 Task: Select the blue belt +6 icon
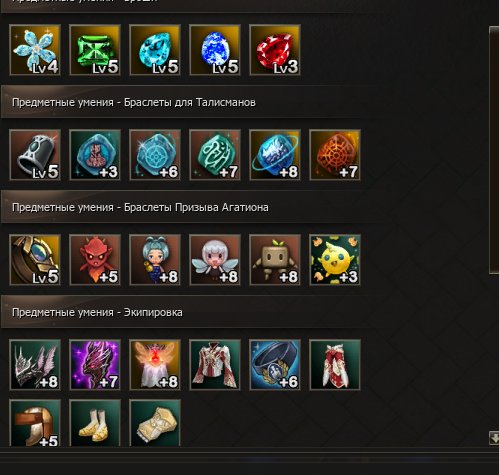click(275, 365)
